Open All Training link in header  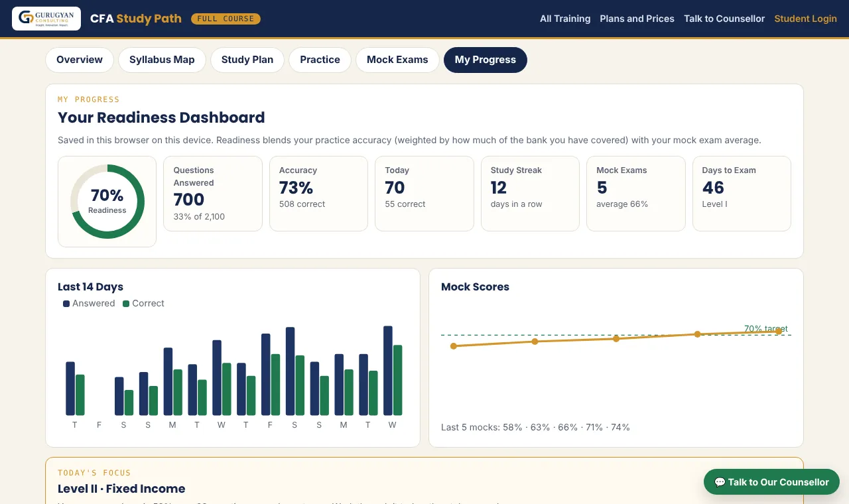click(565, 19)
